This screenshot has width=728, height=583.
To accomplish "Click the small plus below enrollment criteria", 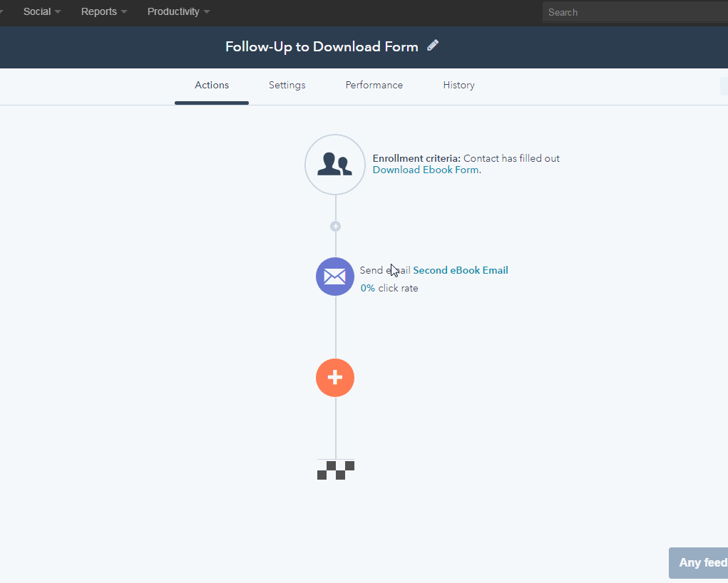I will [335, 226].
